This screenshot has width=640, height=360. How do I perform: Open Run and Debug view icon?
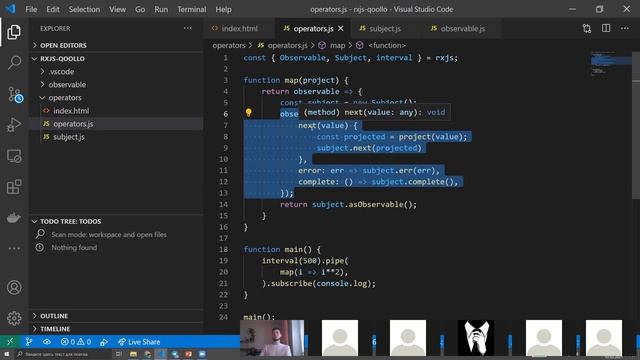[14, 125]
